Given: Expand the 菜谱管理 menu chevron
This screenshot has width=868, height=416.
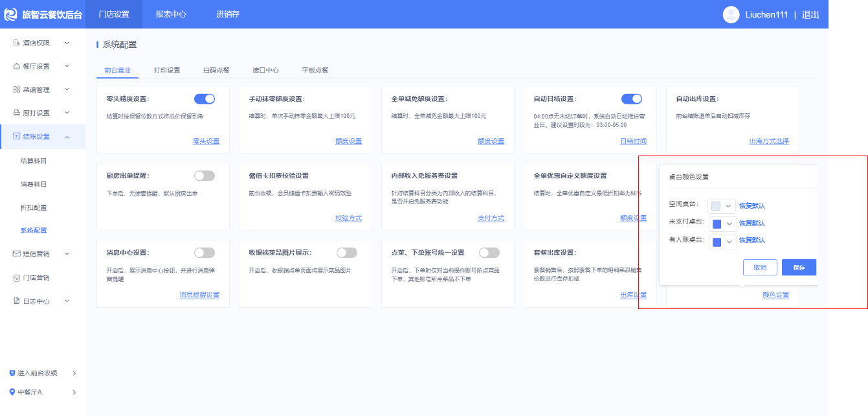Looking at the screenshot, I should 67,89.
